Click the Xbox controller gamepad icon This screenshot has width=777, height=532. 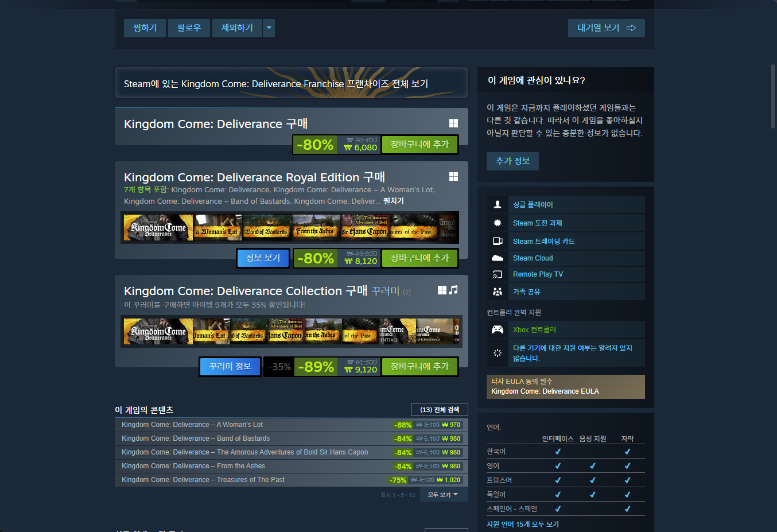click(498, 329)
